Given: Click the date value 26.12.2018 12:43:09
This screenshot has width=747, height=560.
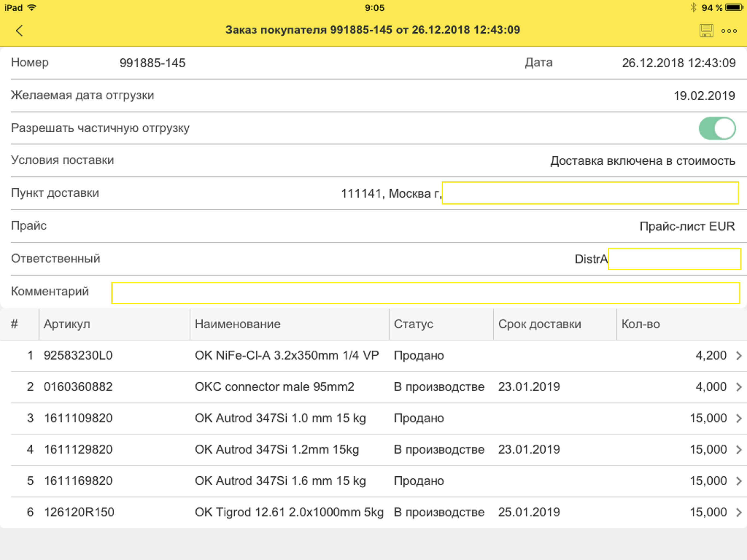Looking at the screenshot, I should point(679,63).
